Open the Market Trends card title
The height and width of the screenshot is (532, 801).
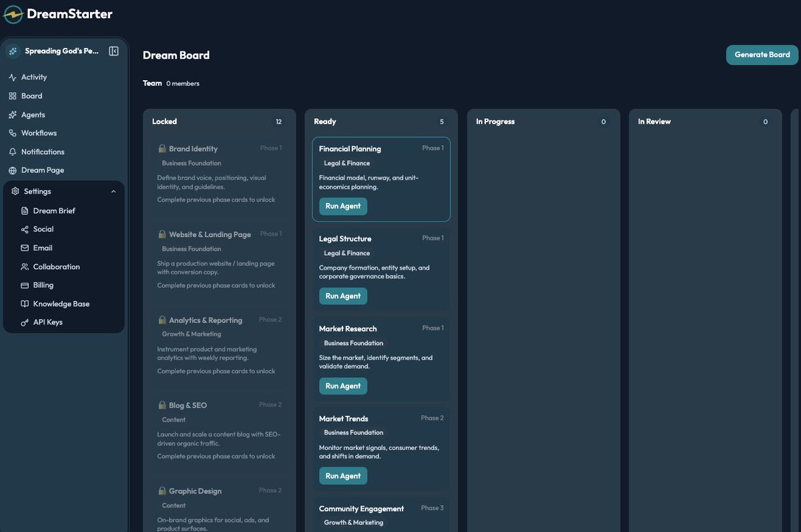pos(344,419)
